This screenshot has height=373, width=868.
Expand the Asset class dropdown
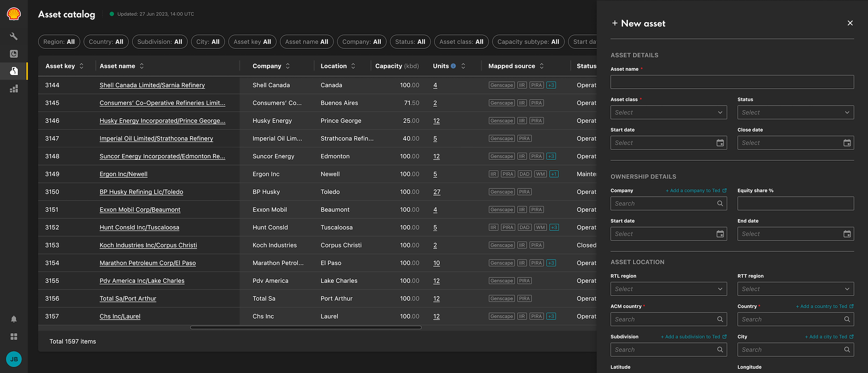(669, 113)
